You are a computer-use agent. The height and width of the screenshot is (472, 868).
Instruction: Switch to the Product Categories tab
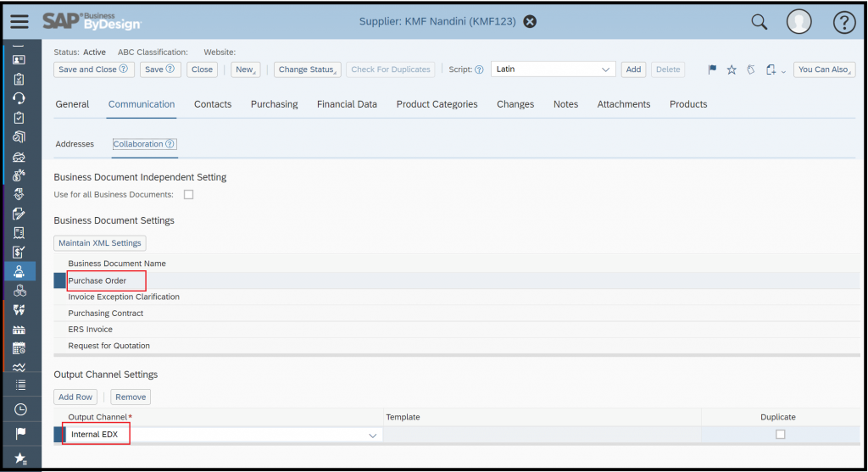[437, 104]
